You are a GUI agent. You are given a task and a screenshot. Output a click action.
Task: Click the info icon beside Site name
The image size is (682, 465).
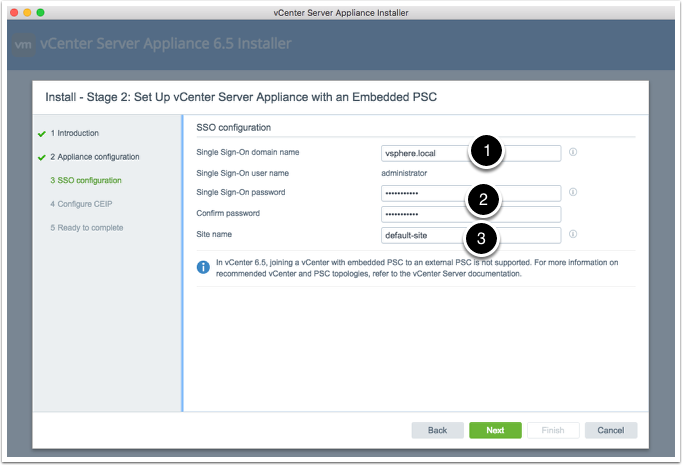click(574, 234)
